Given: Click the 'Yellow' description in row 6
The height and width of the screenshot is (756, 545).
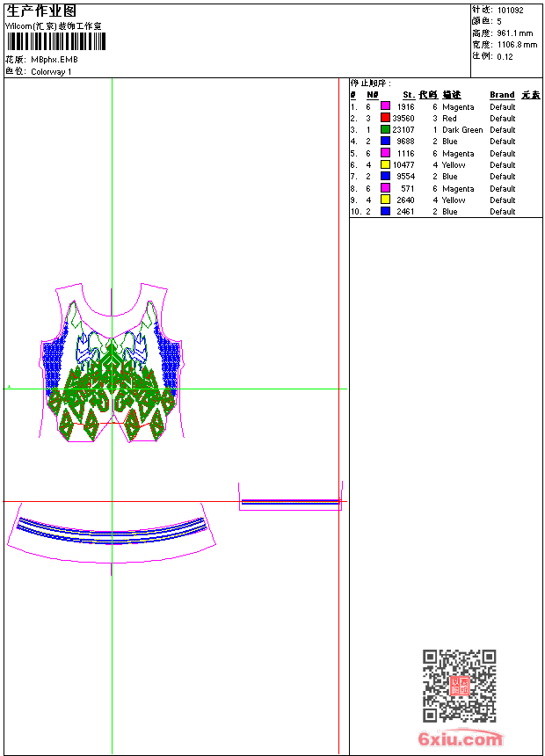Looking at the screenshot, I should [454, 165].
